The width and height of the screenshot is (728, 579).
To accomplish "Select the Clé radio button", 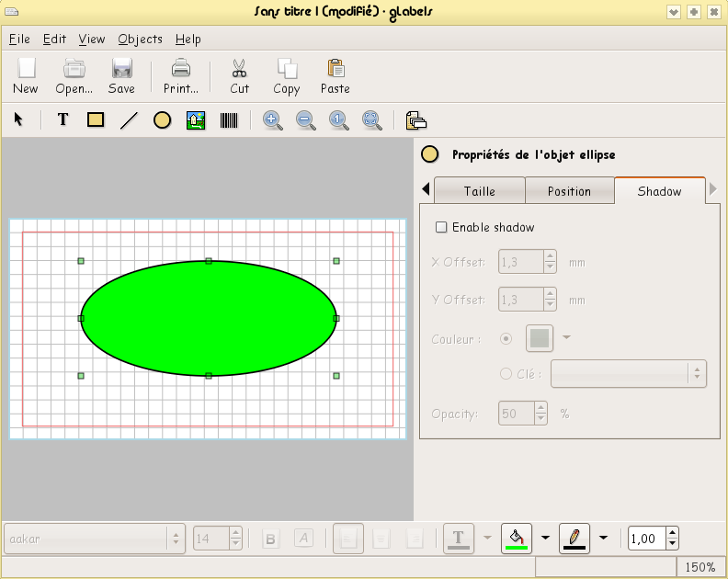I will [506, 373].
